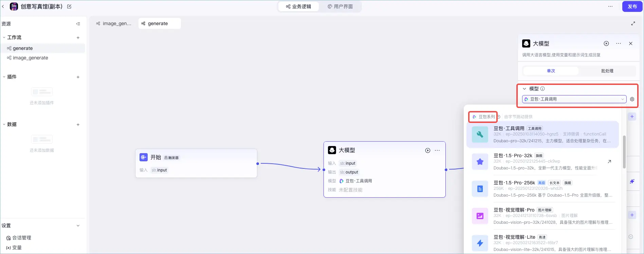Open more options in 大模型 panel header

(x=619, y=43)
